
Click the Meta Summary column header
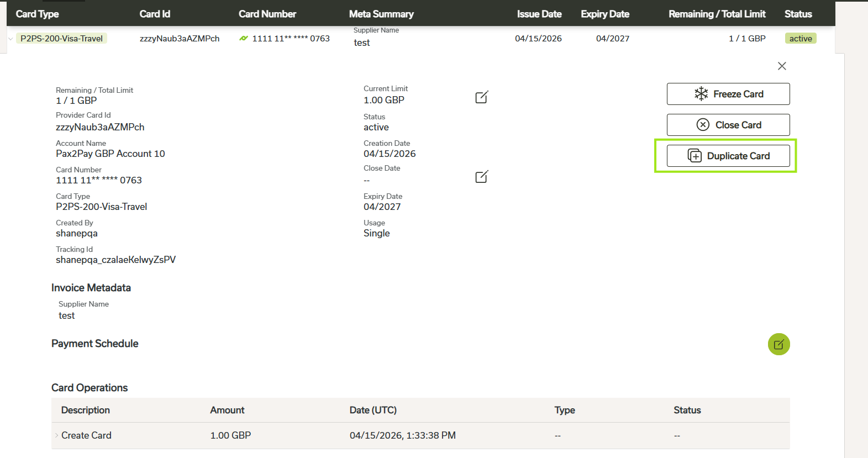[381, 14]
